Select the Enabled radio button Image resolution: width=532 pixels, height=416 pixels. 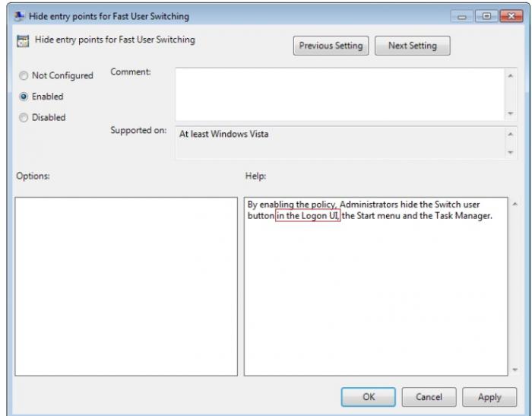(23, 97)
